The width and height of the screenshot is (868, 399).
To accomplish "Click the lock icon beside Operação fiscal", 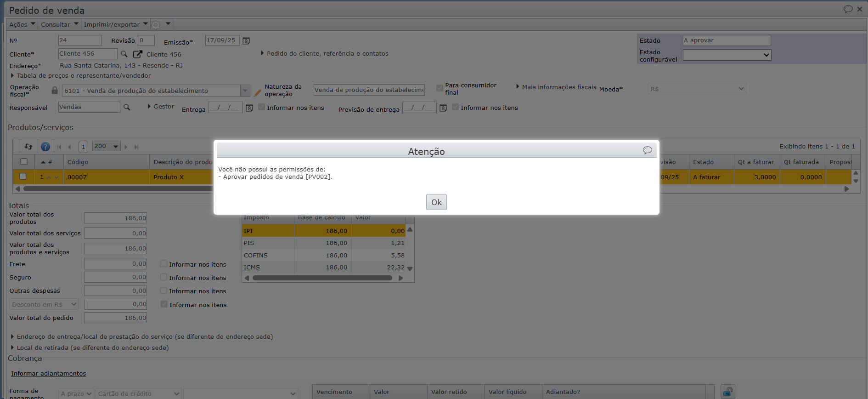I will (55, 91).
